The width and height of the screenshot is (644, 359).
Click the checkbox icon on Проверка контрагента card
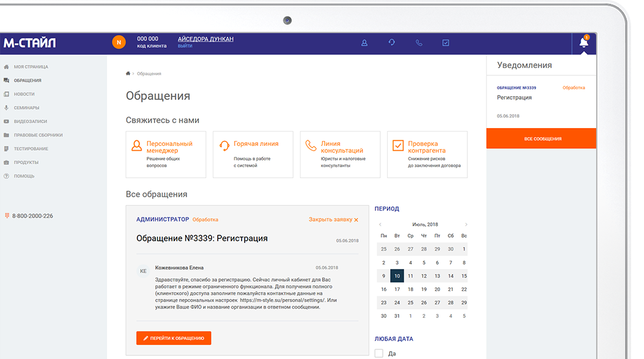coord(398,146)
